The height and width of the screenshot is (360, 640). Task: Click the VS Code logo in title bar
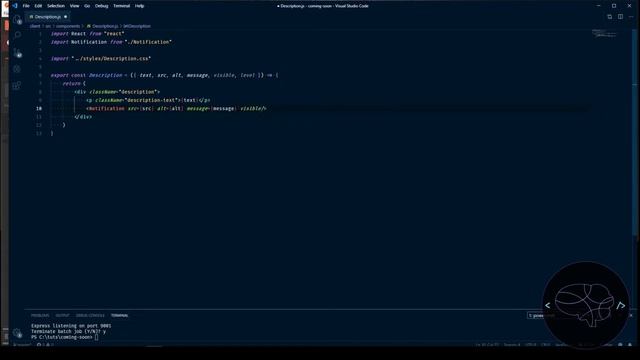tap(15, 6)
